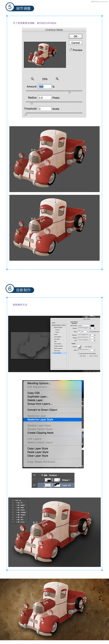
Task: Toggle CAR group eye icon
Action: click(x=13, y=500)
